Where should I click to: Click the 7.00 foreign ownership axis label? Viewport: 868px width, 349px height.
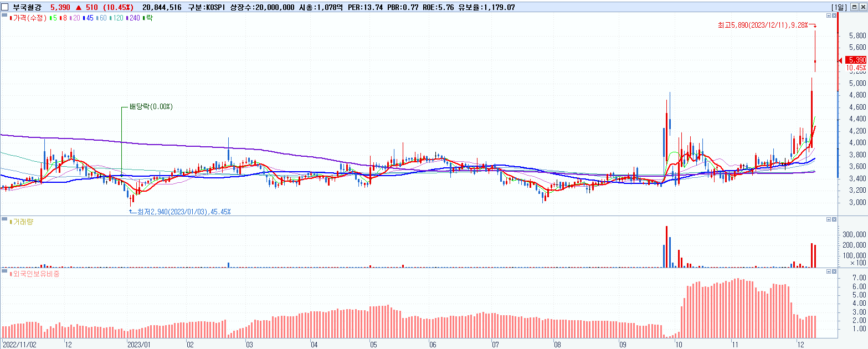(860, 278)
